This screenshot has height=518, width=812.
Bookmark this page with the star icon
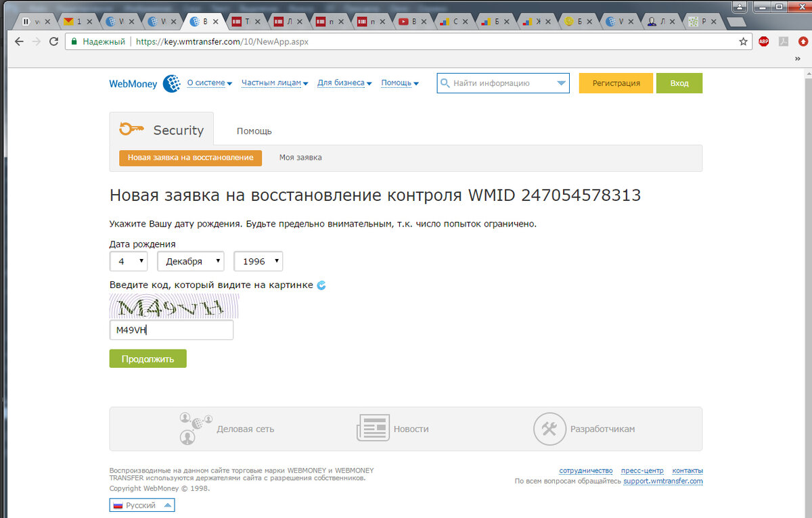(743, 41)
